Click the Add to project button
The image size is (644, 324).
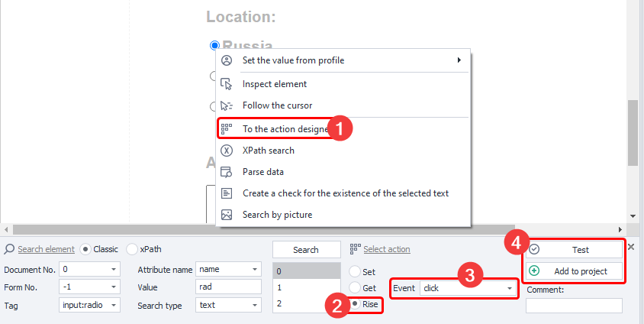[575, 271]
